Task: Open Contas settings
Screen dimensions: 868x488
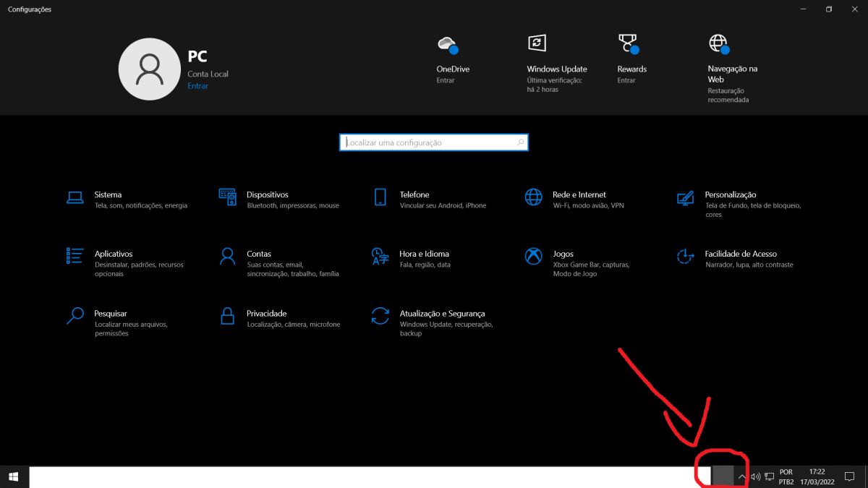Action: coord(279,263)
